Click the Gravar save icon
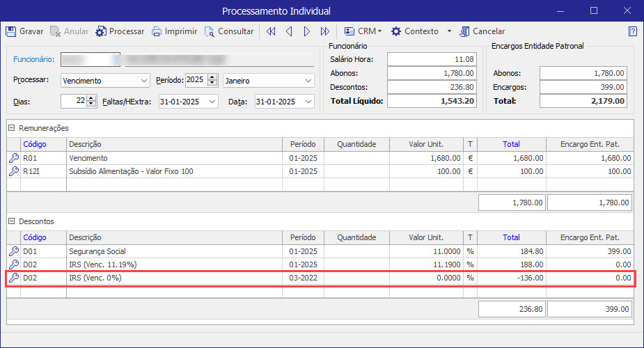 [x=11, y=31]
